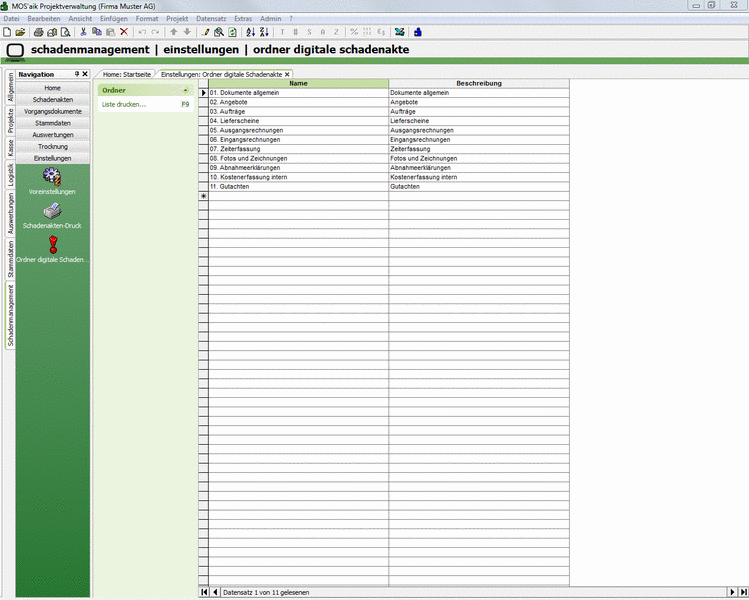Sort ascending with A-Z icon

(250, 32)
